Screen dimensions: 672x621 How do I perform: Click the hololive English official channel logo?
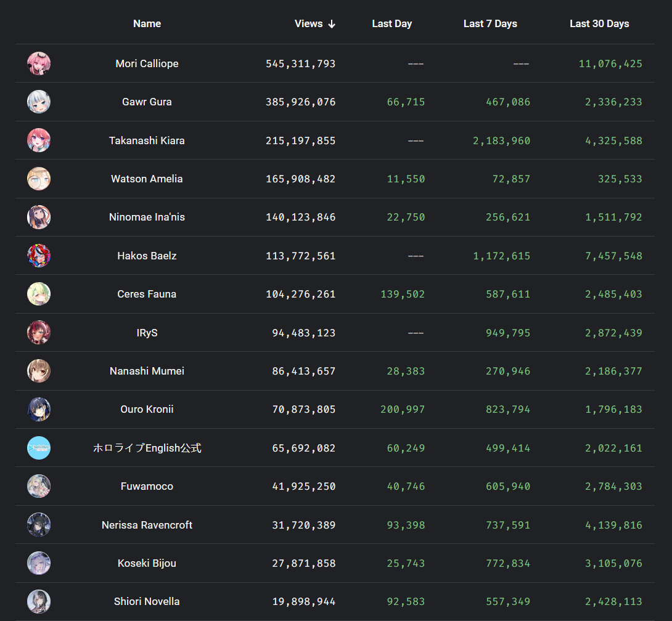(39, 447)
